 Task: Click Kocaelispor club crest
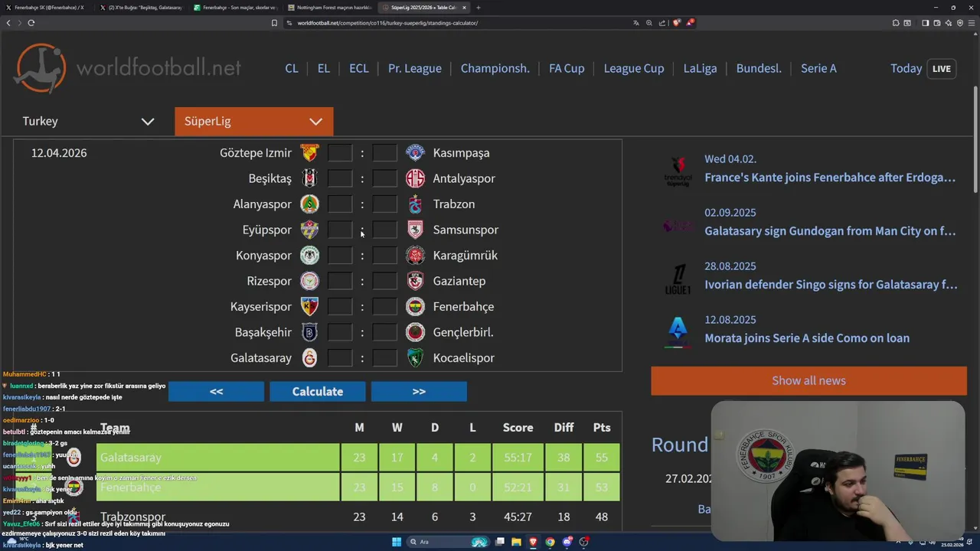click(415, 358)
